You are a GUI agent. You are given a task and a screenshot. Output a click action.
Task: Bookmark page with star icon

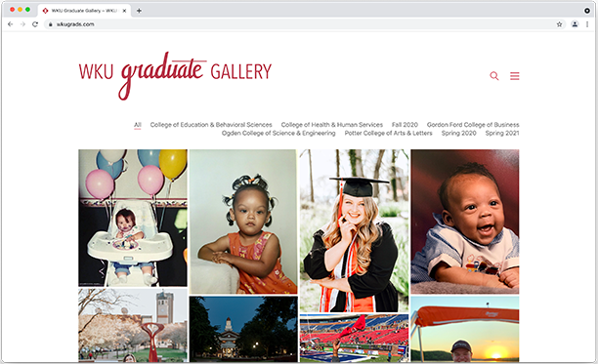coord(559,24)
